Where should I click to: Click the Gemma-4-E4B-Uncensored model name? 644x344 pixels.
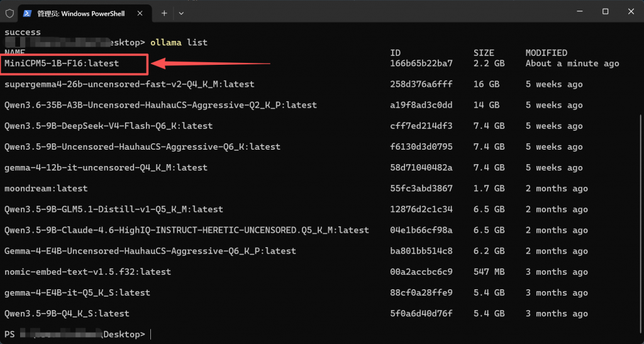coord(150,251)
